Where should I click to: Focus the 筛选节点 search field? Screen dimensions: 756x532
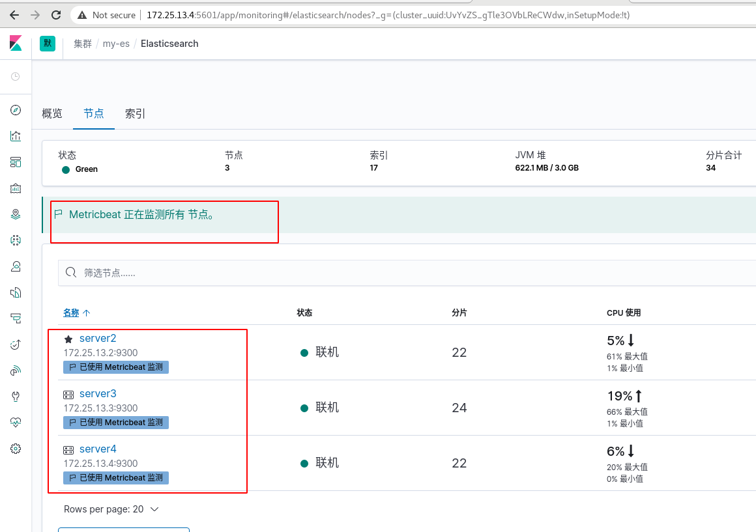407,273
